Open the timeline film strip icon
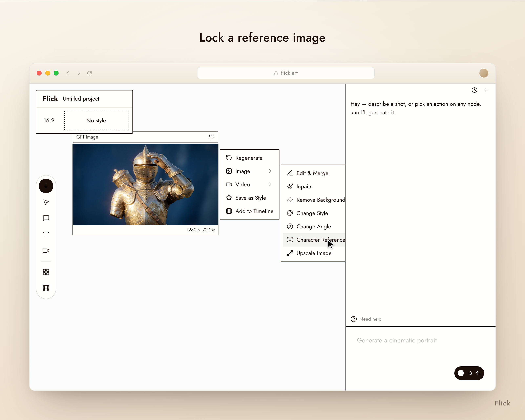Screen dimensions: 525x420 click(x=46, y=288)
